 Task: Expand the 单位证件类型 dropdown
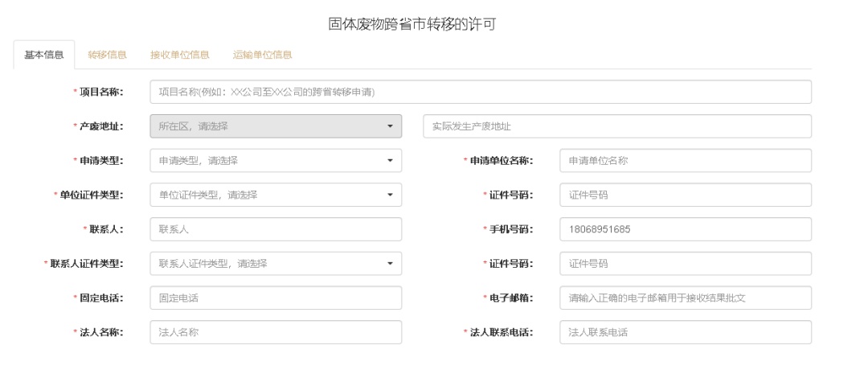coord(276,195)
